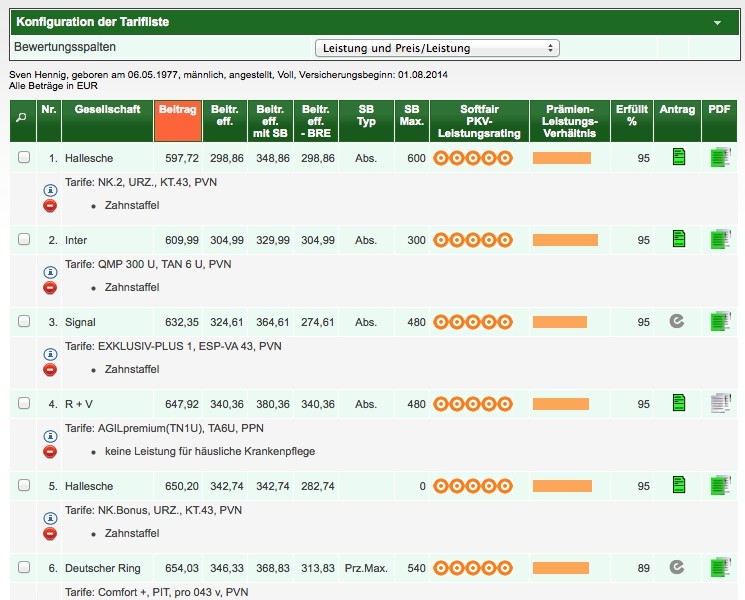Click the Beitr. eff. column header

tap(224, 121)
